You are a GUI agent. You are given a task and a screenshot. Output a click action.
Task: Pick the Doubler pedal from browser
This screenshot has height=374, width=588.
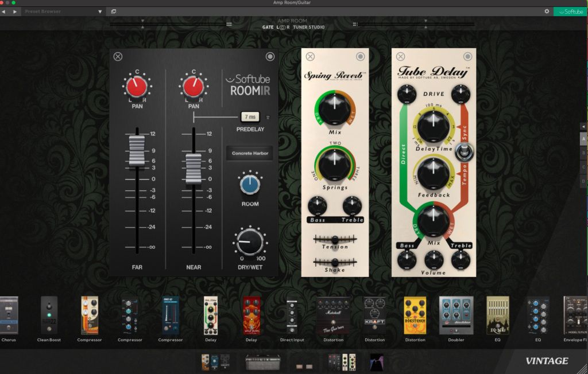pos(456,315)
